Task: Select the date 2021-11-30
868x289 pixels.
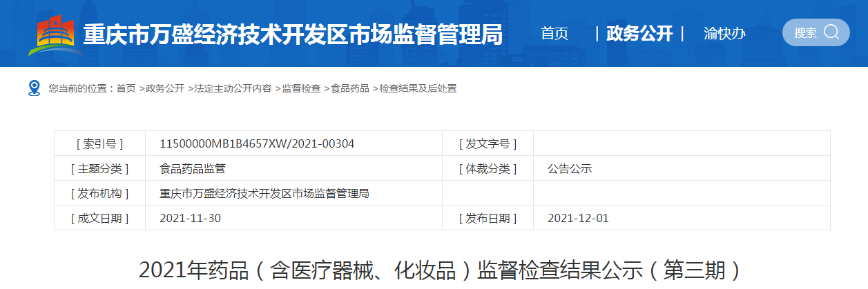Action: pos(190,218)
